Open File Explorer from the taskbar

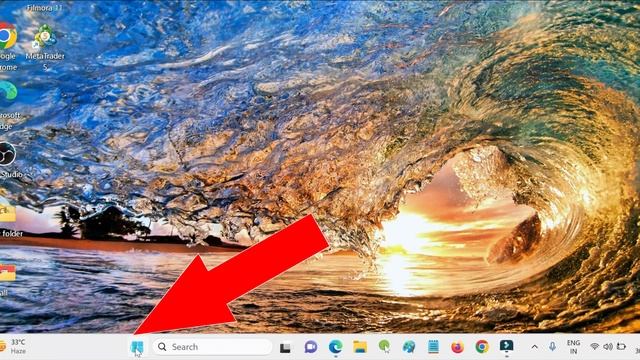[x=360, y=347]
